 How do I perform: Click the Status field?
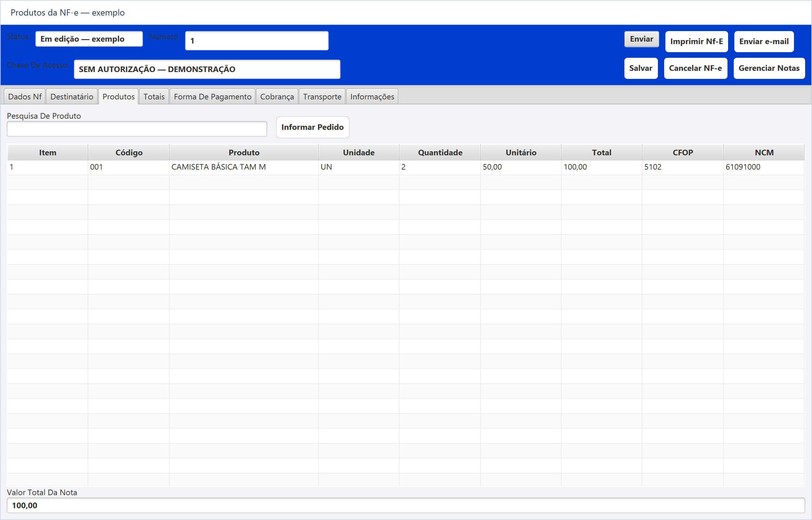[89, 39]
